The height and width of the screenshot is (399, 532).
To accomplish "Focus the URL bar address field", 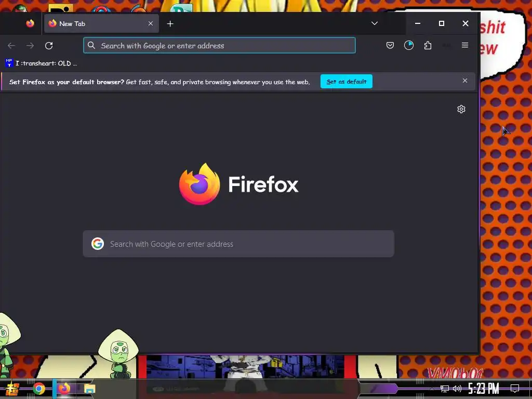I will pyautogui.click(x=220, y=46).
